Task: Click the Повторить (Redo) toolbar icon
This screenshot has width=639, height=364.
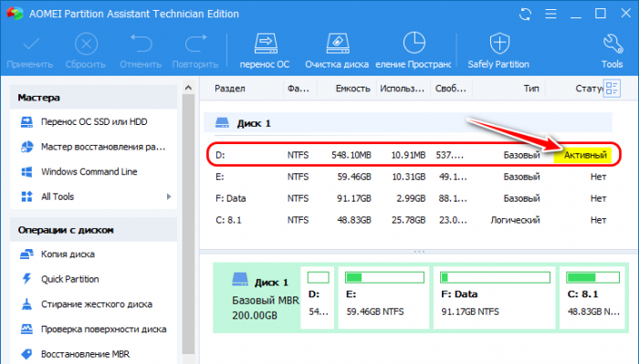Action: [x=195, y=44]
